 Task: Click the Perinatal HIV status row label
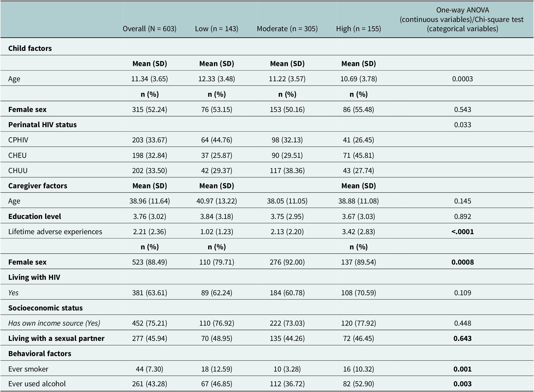pyautogui.click(x=42, y=124)
